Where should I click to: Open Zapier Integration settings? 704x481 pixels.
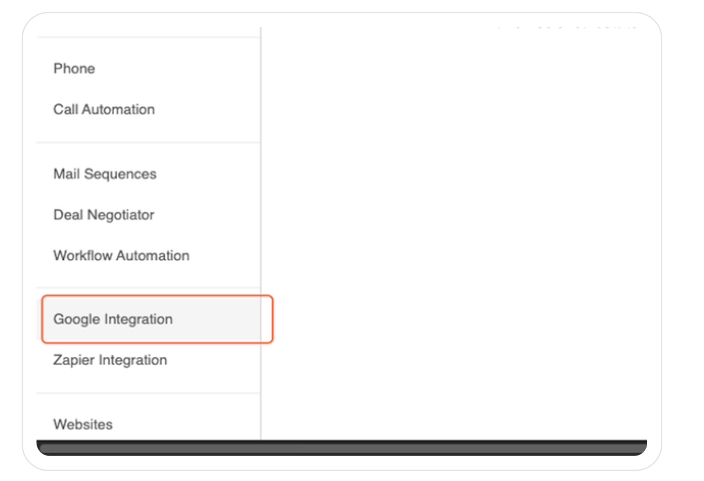(110, 361)
